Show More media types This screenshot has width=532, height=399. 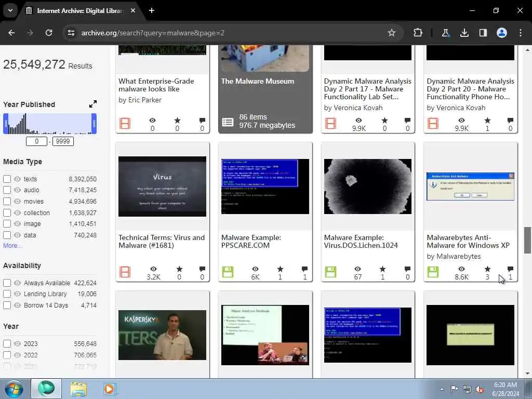[x=12, y=245]
